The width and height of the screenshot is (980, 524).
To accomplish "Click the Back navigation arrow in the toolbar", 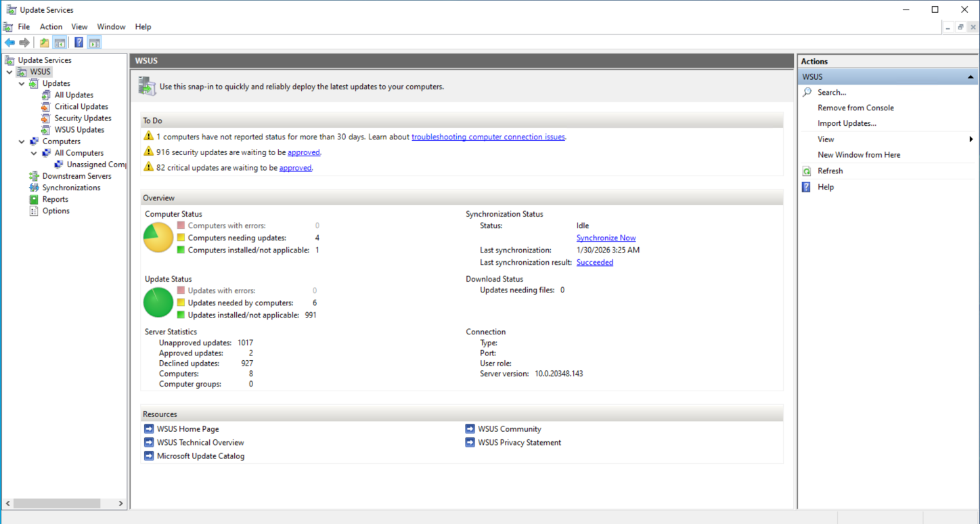I will [9, 42].
